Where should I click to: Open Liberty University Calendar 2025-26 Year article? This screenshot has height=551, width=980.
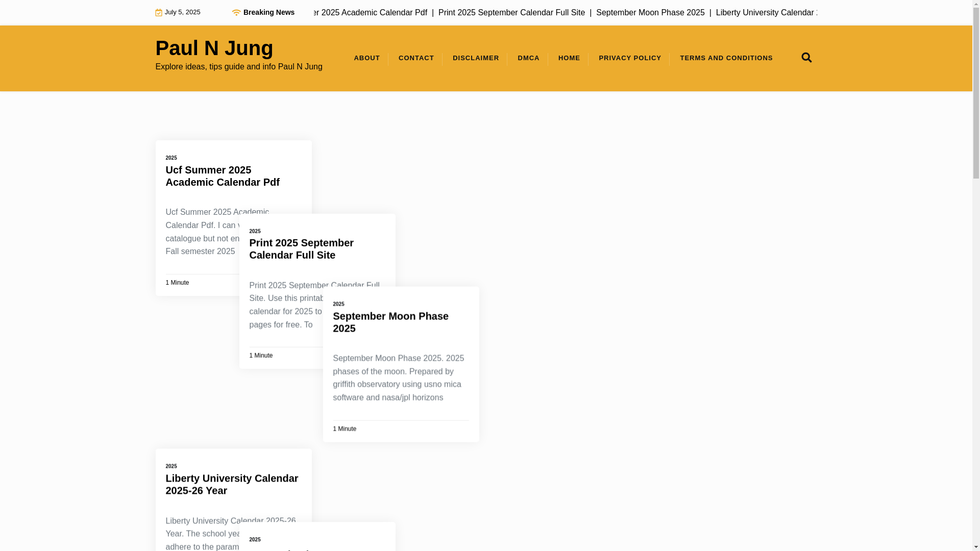232,484
